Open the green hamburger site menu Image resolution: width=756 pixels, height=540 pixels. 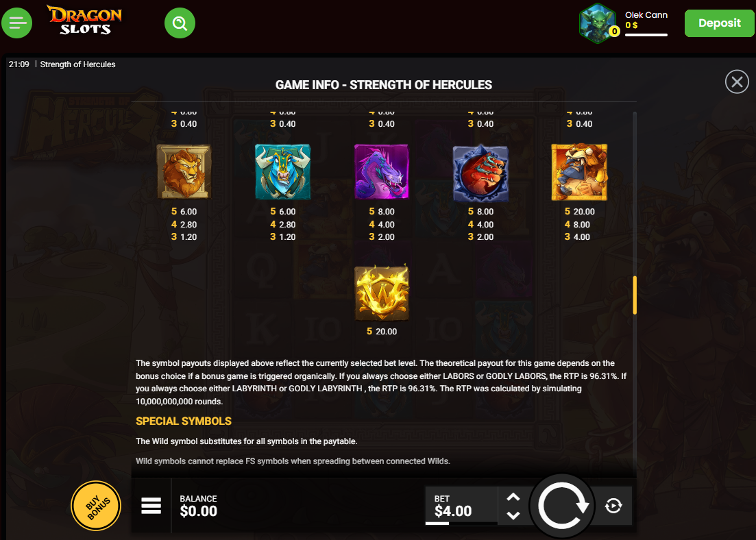[17, 23]
